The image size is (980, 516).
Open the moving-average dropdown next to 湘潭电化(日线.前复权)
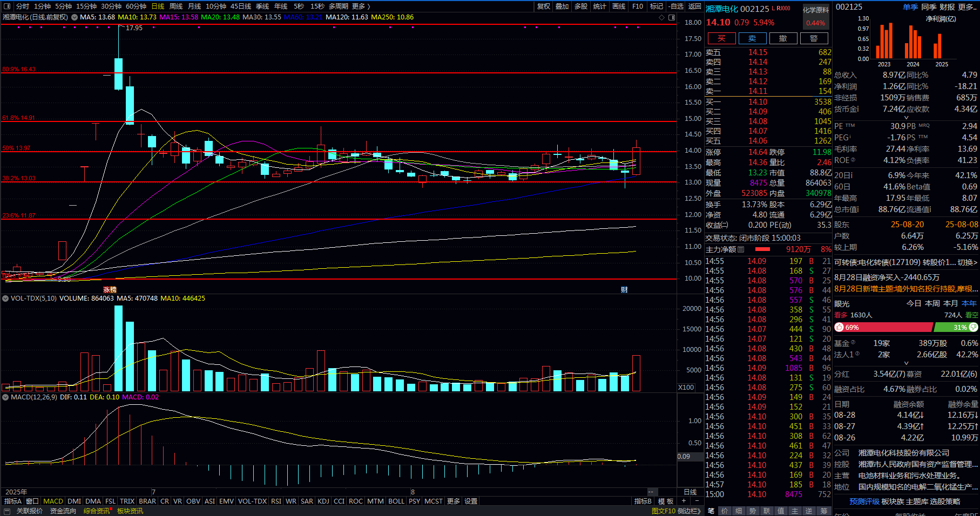pyautogui.click(x=74, y=17)
